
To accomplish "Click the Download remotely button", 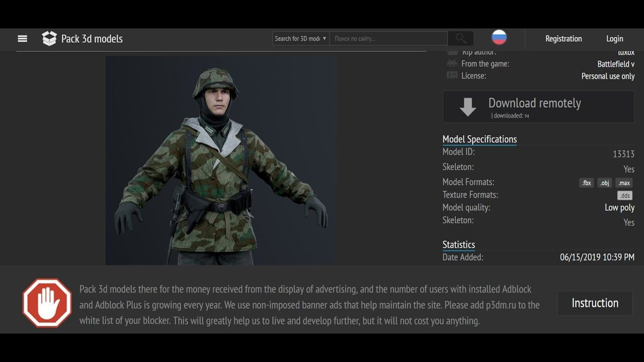I will point(538,107).
